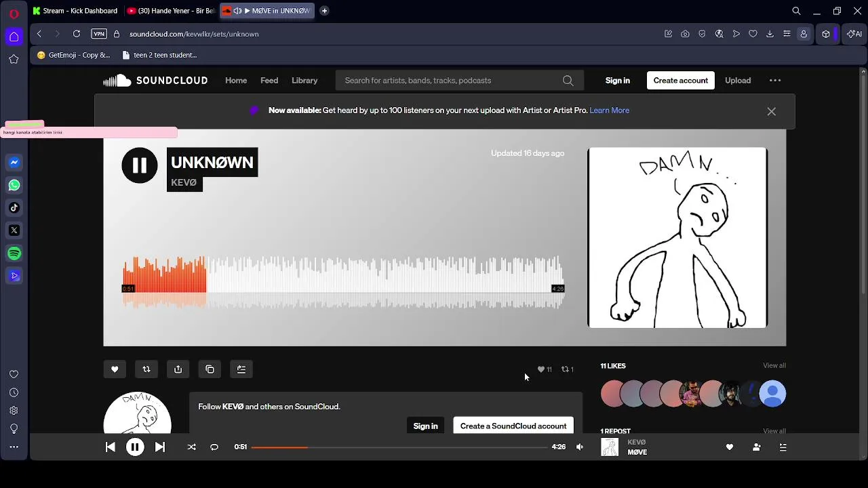Switch to the Hande Yener YouTube tab
The height and width of the screenshot is (488, 868).
click(171, 11)
